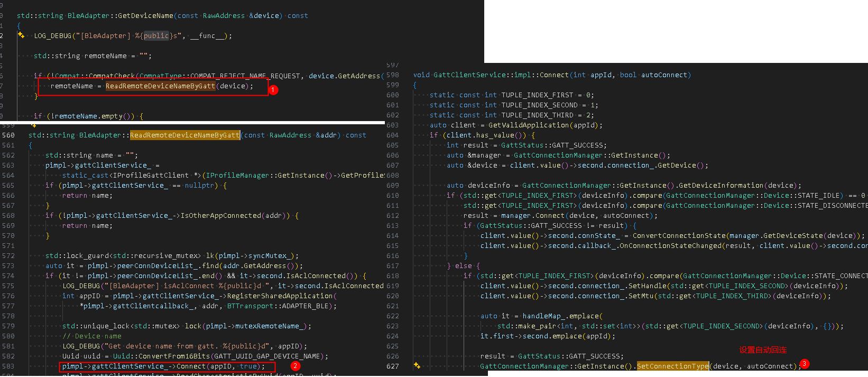Click return name on line 566
Viewport: 868px width, 377px height.
click(x=87, y=195)
